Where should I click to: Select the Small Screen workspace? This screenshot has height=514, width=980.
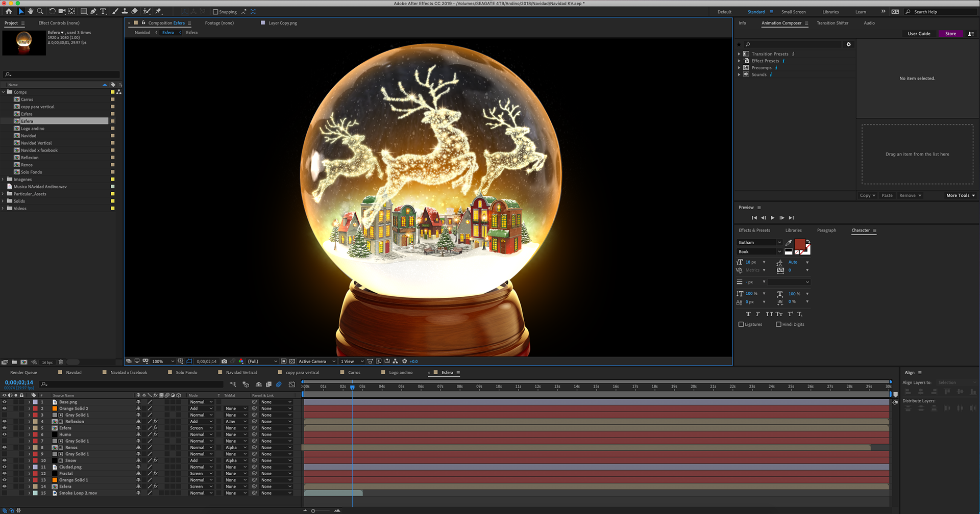tap(793, 12)
